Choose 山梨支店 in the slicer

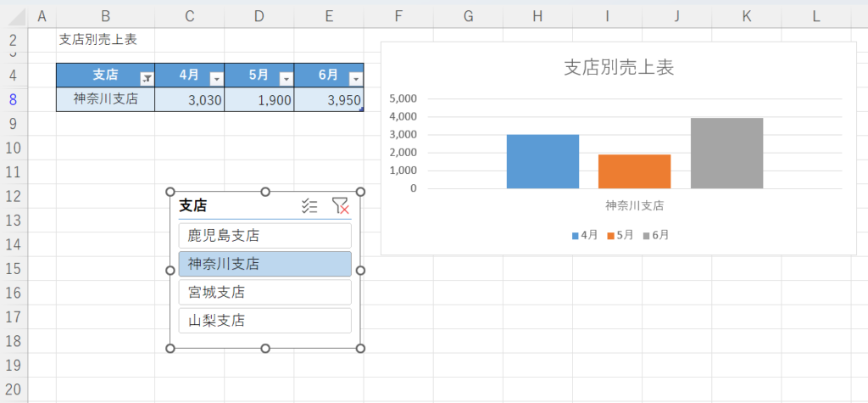click(x=264, y=321)
